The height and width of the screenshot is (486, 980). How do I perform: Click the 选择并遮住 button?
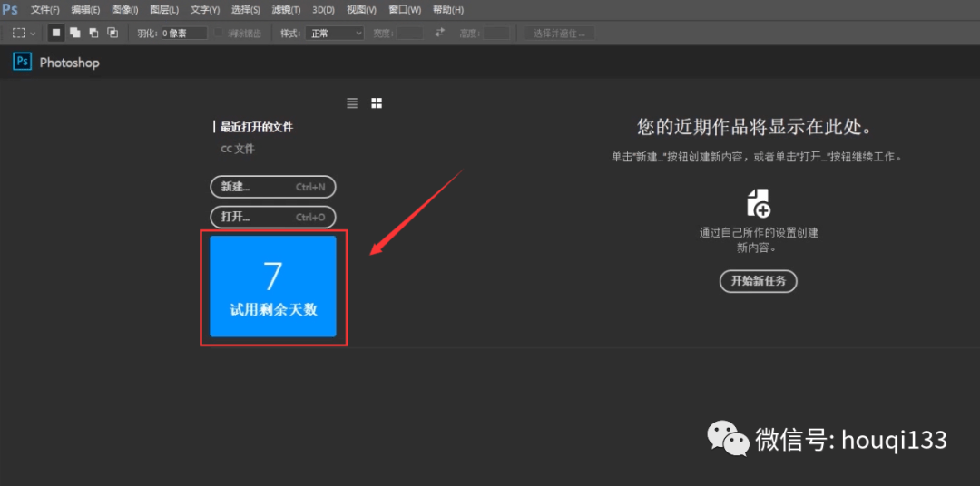(x=559, y=34)
